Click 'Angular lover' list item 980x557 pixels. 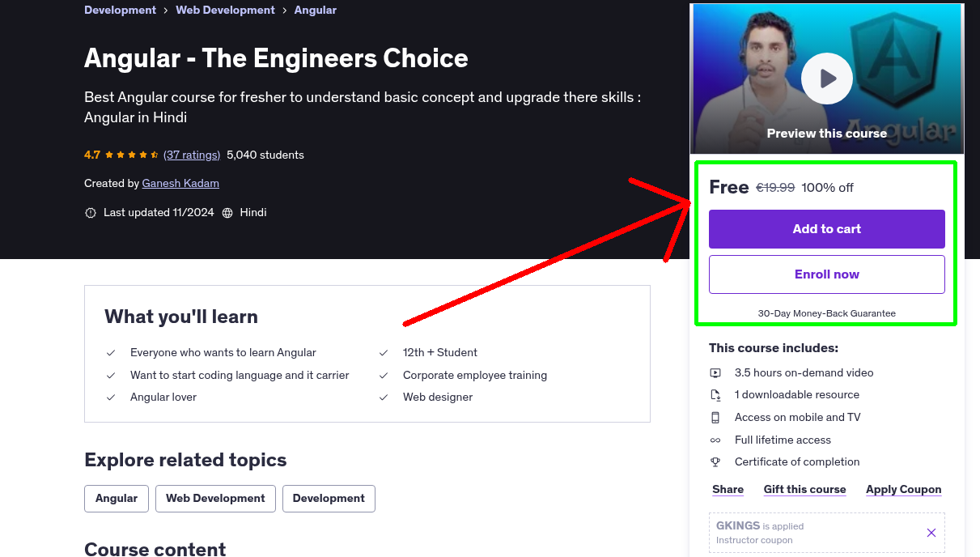163,398
